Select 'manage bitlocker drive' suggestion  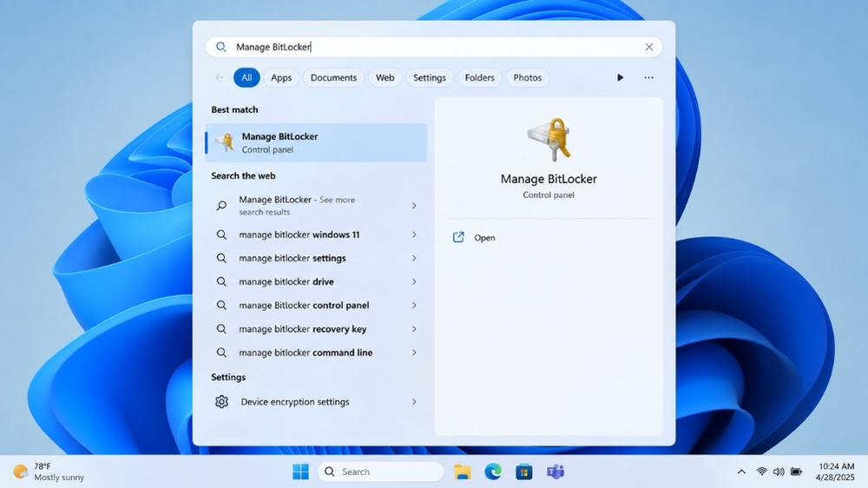[x=316, y=282]
